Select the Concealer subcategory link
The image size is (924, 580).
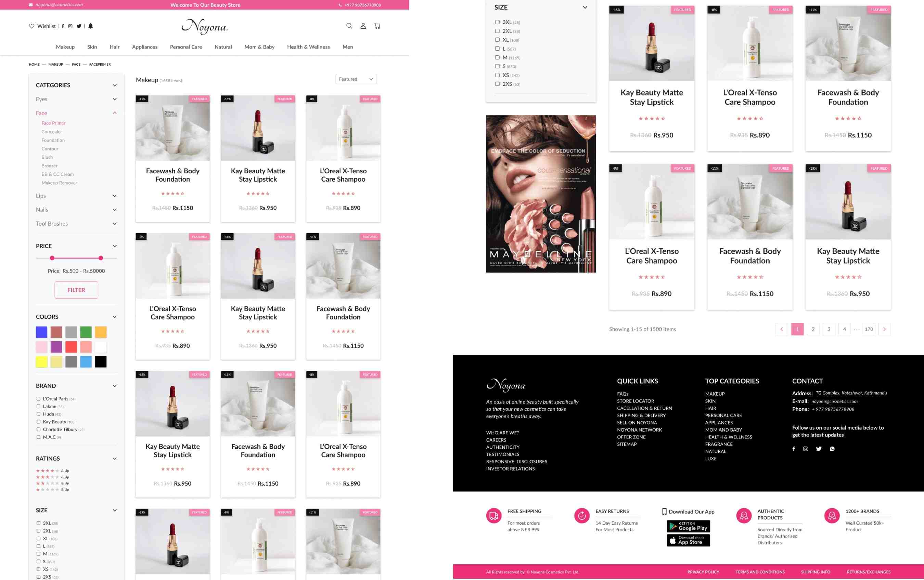pos(52,131)
